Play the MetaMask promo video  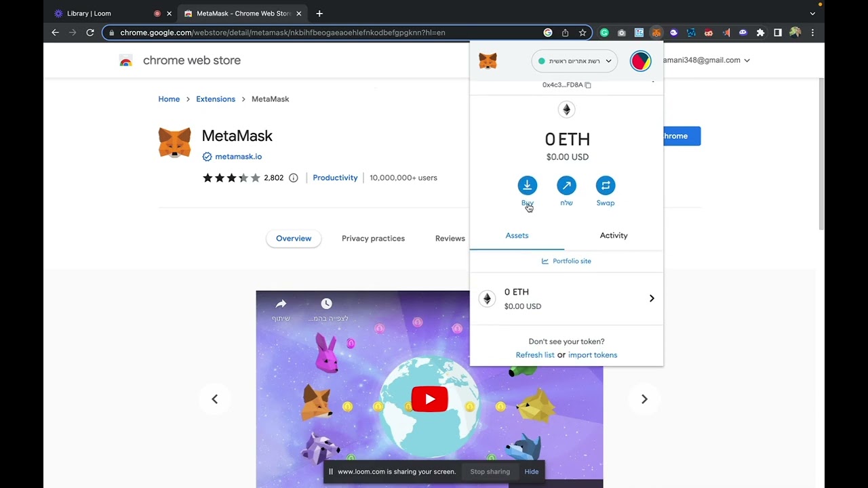coord(429,399)
